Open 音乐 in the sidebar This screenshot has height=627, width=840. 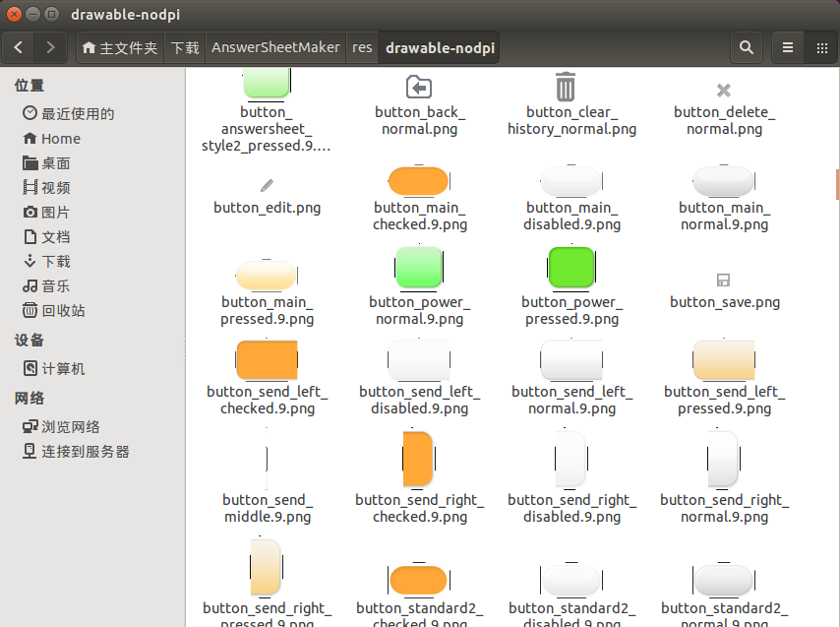tap(46, 286)
